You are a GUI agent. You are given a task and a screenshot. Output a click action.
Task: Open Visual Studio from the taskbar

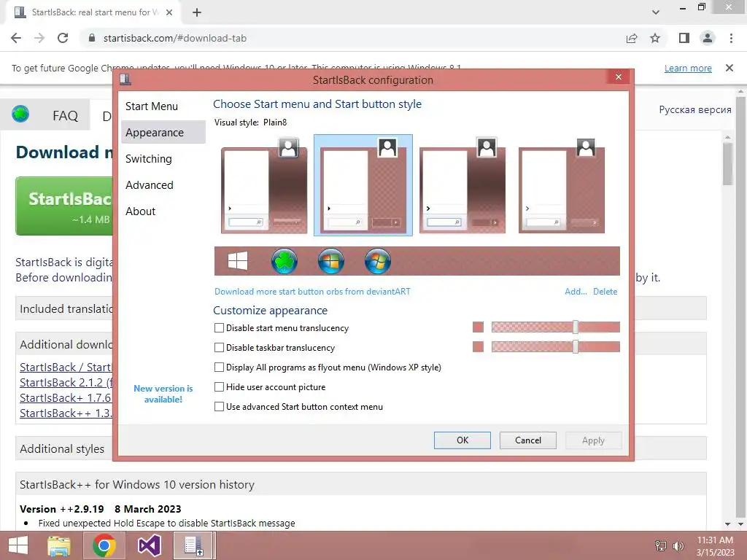click(149, 545)
